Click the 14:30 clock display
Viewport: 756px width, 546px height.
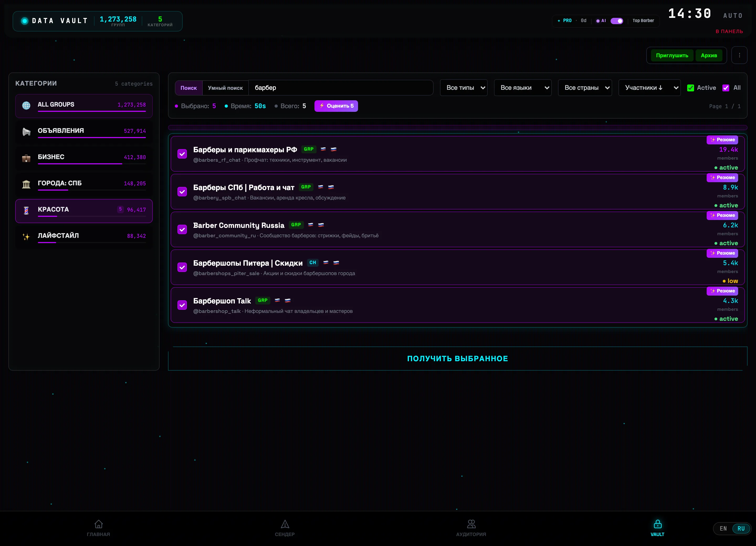690,14
